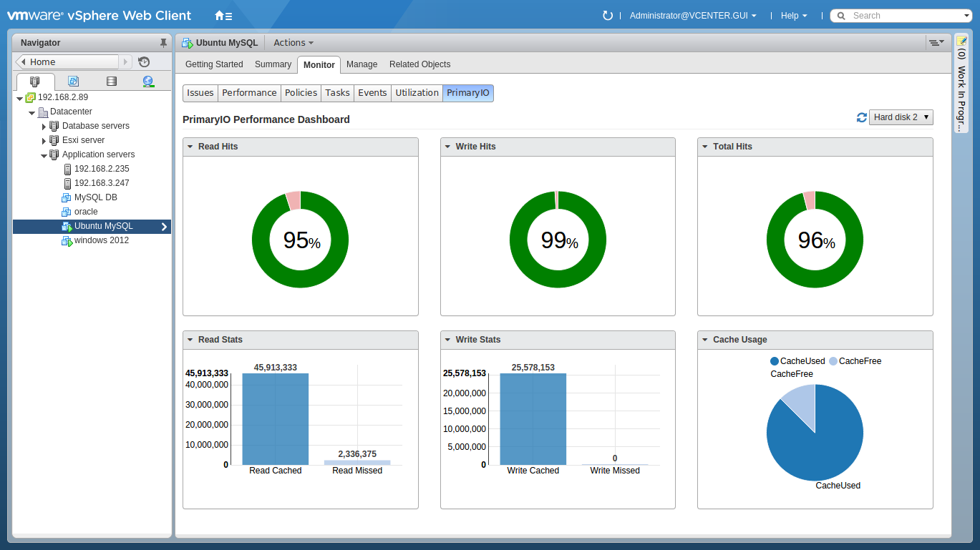Screen dimensions: 980x550
Task: Open the Actions dropdown menu
Action: [x=293, y=43]
